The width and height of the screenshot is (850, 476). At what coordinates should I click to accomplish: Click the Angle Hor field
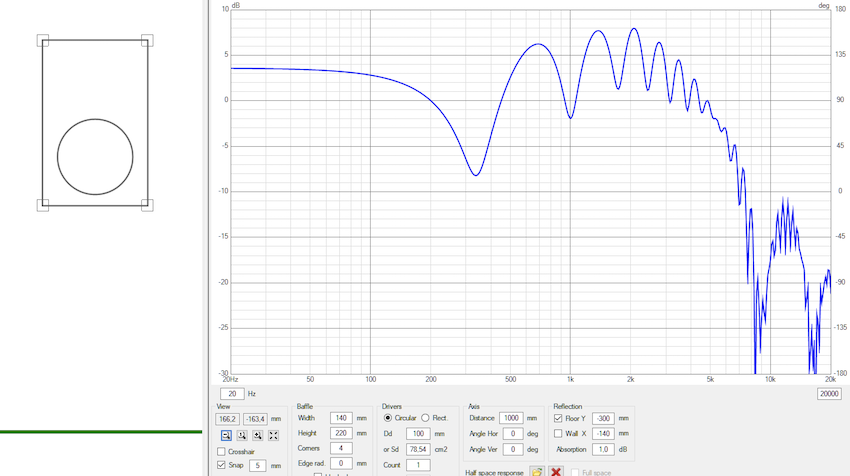[x=513, y=434]
